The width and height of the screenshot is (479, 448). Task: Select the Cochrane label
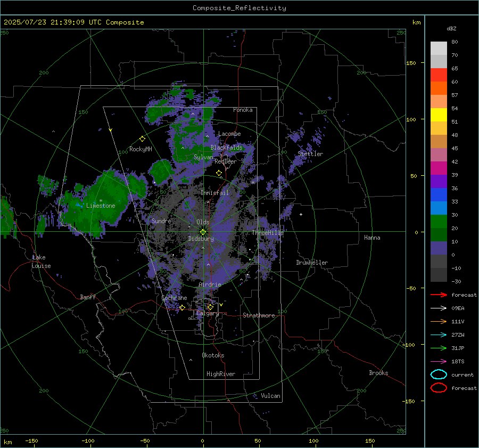pyautogui.click(x=174, y=298)
